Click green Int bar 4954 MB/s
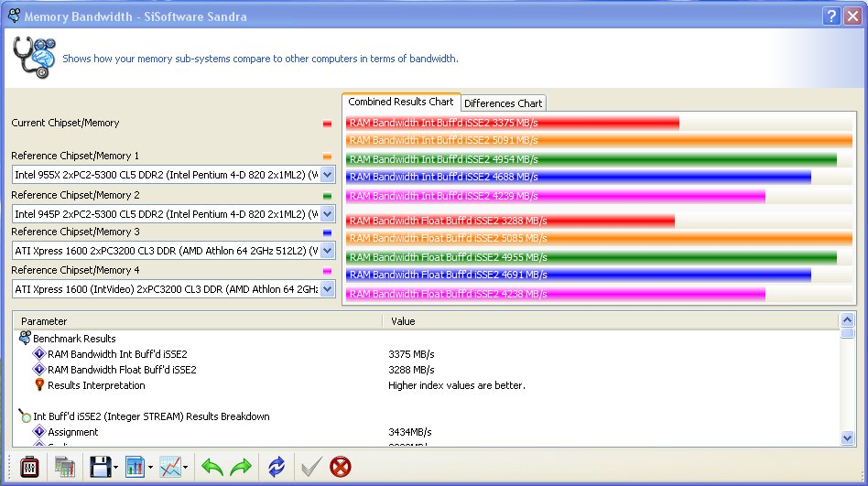The width and height of the screenshot is (868, 486). pyautogui.click(x=591, y=159)
